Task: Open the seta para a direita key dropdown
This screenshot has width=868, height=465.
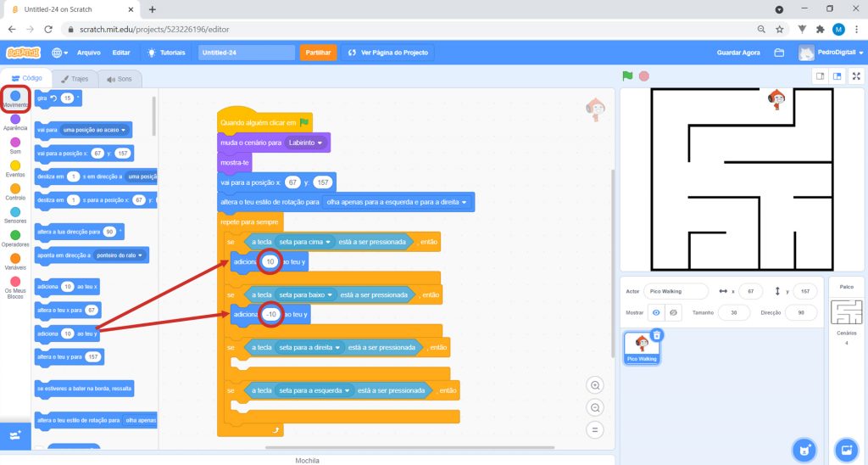Action: [309, 348]
